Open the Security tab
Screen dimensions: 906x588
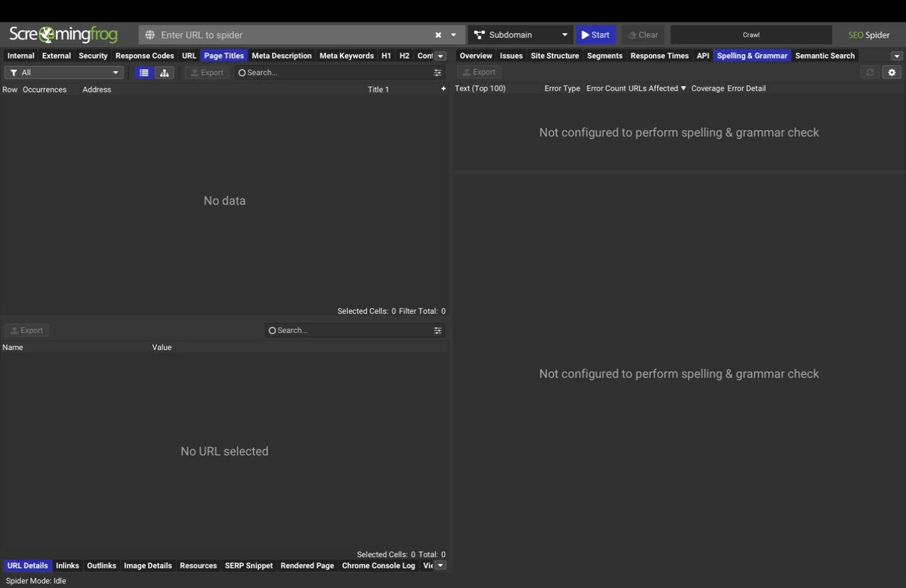point(93,56)
